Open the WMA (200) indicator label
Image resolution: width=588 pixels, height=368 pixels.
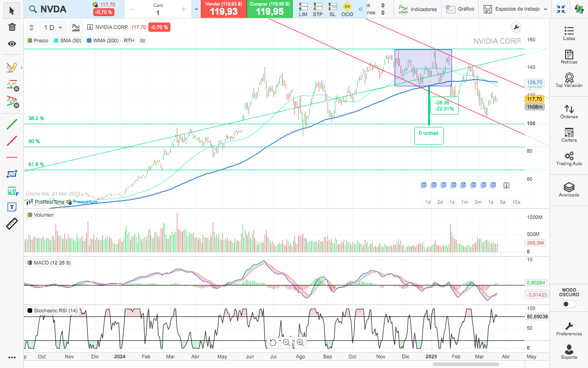click(x=102, y=40)
